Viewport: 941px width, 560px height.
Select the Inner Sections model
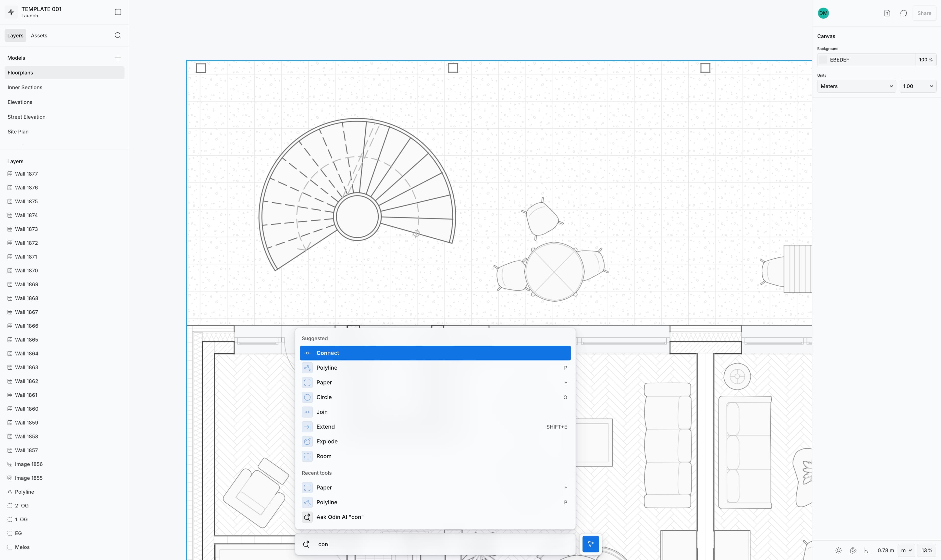pos(64,87)
